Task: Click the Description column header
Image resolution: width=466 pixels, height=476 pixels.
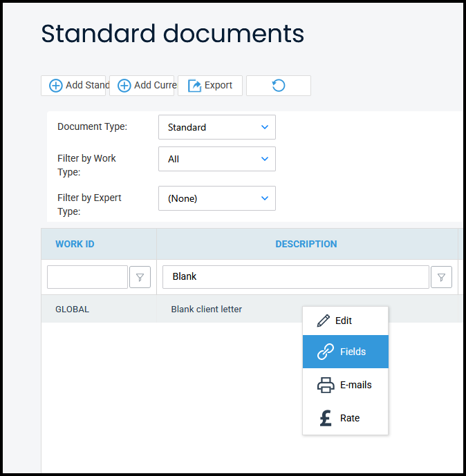Action: tap(306, 244)
